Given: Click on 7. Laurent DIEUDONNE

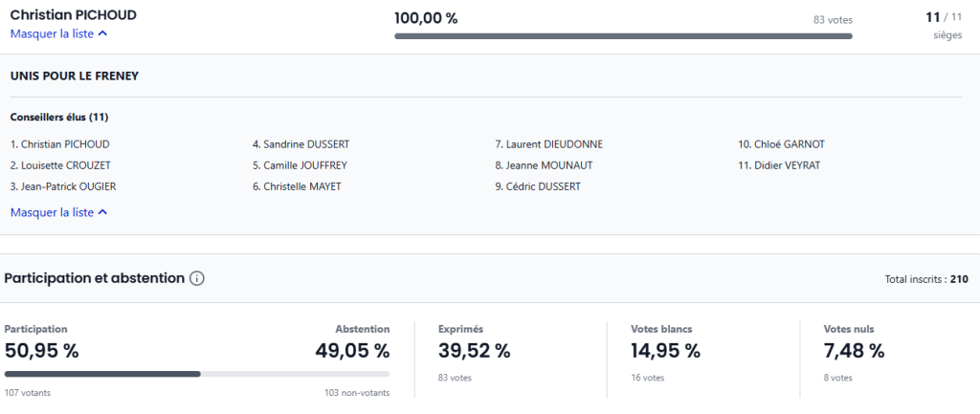Looking at the screenshot, I should point(548,144).
